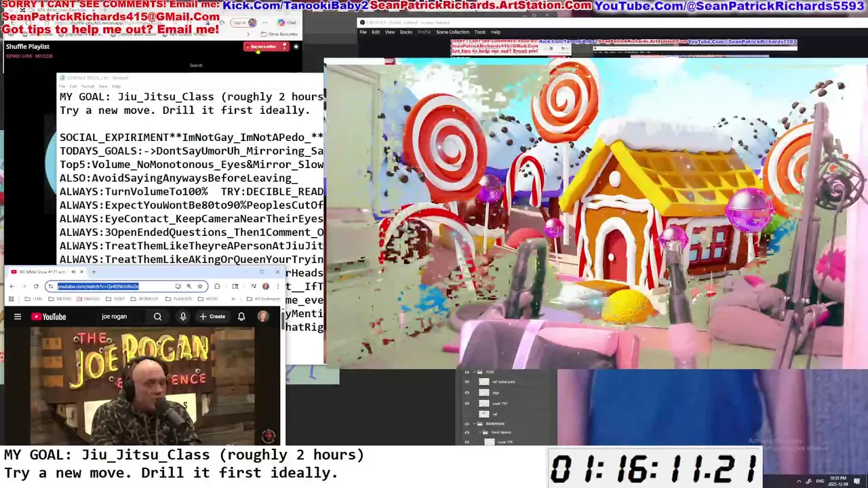This screenshot has width=868, height=488.
Task: Start voice search with microphone icon
Action: pos(183,317)
